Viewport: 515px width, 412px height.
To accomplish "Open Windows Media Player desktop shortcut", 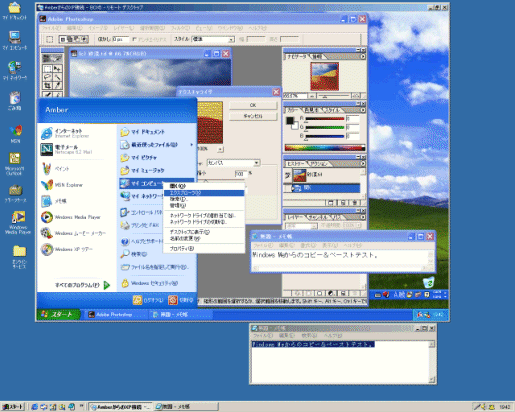I will click(x=18, y=222).
